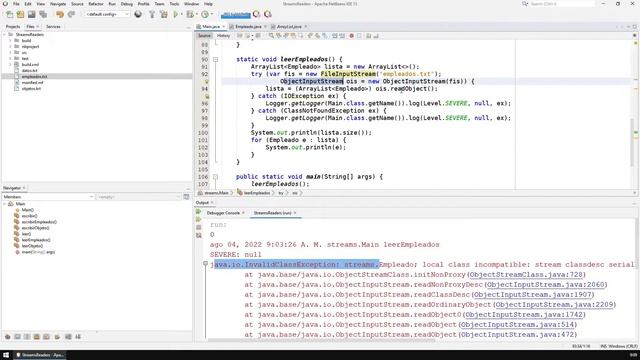This screenshot has height=360, width=640.
Task: Click the red Toggle Breakpoint editor icon
Action: point(351,36)
